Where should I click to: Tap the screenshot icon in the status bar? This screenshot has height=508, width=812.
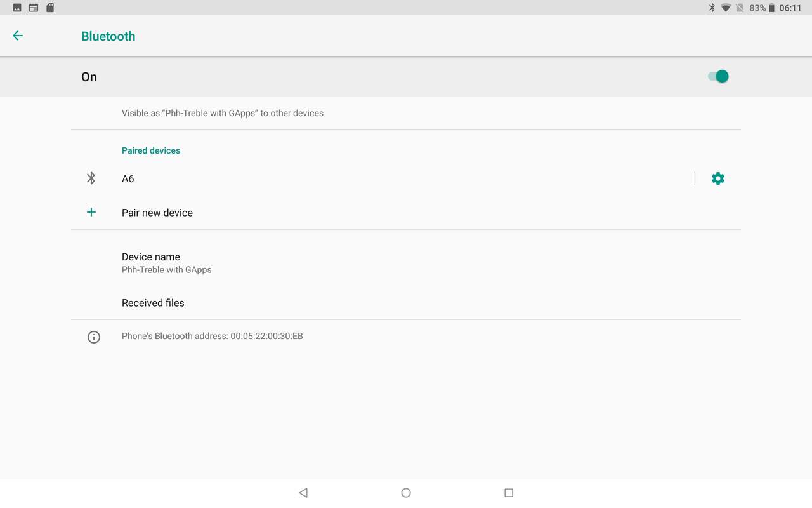[16, 8]
